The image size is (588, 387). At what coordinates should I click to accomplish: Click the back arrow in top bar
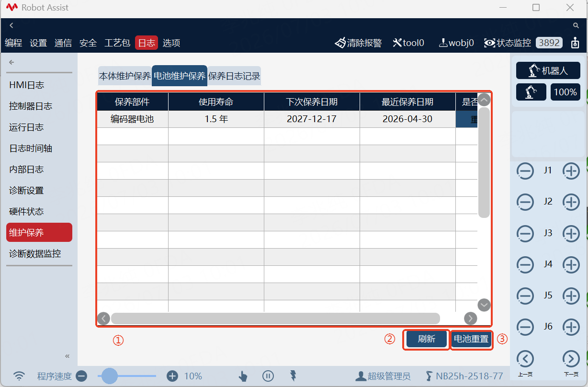click(x=11, y=25)
